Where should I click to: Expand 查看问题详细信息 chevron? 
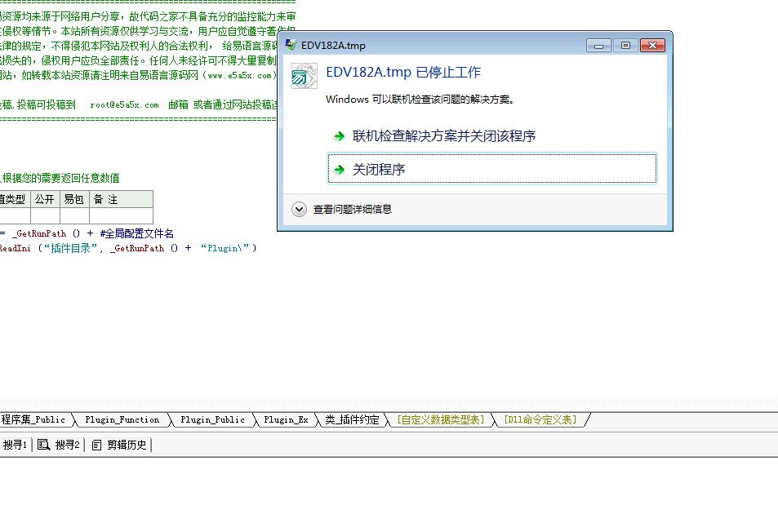(x=299, y=209)
